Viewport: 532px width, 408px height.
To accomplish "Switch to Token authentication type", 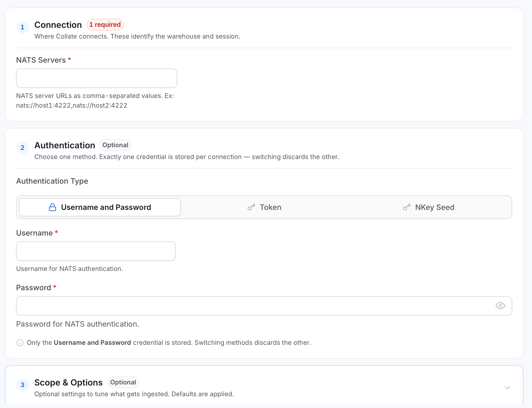I will click(264, 207).
